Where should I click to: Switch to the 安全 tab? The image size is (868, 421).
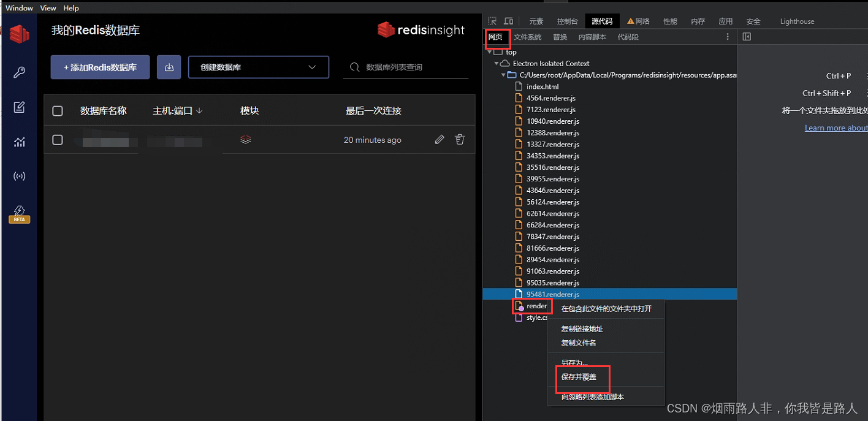753,21
